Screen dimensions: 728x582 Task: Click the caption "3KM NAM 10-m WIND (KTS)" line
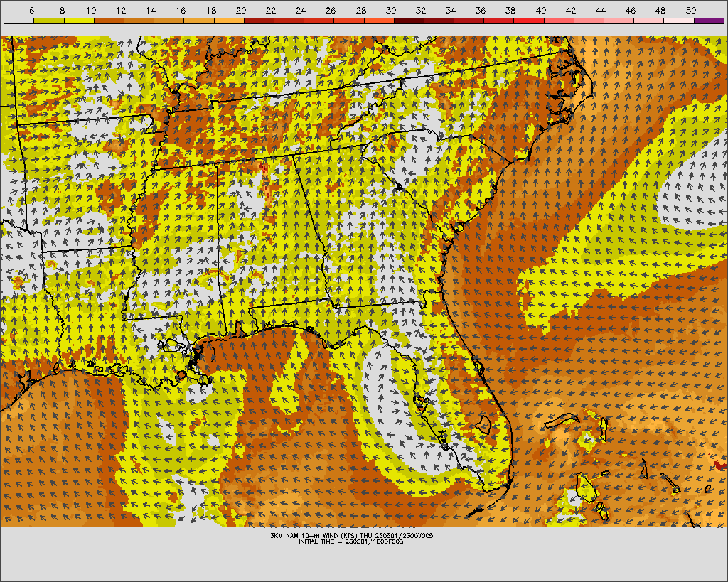(351, 536)
